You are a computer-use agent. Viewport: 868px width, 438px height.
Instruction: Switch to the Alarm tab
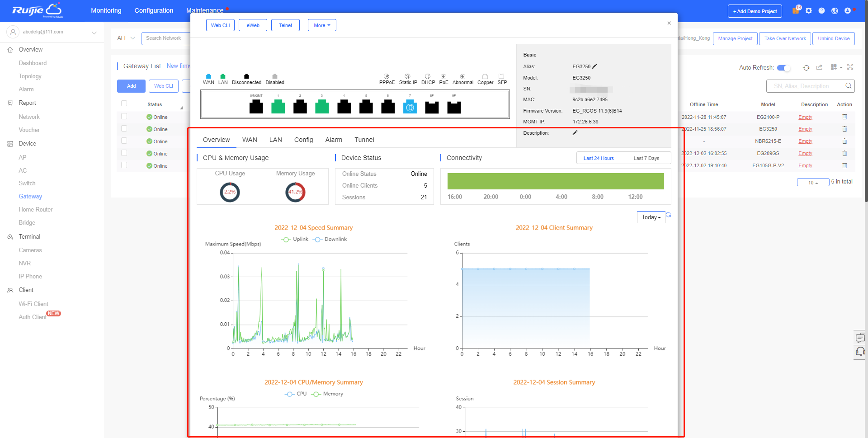click(334, 140)
